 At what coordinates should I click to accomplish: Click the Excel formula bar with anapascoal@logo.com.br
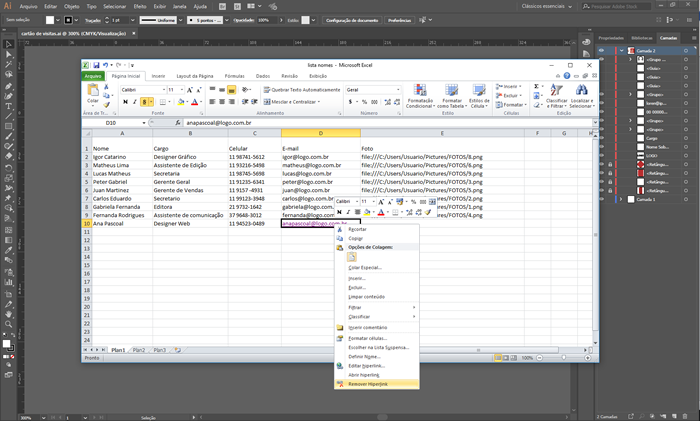pos(388,123)
